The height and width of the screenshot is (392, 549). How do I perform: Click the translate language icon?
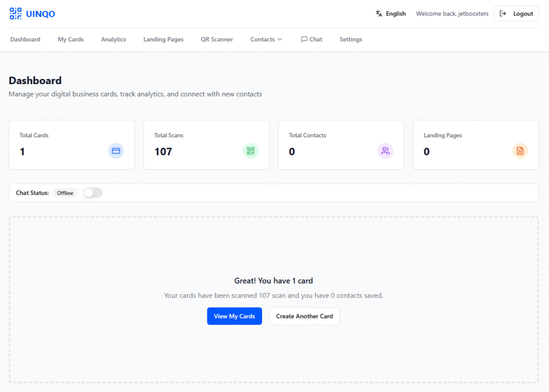coord(379,14)
